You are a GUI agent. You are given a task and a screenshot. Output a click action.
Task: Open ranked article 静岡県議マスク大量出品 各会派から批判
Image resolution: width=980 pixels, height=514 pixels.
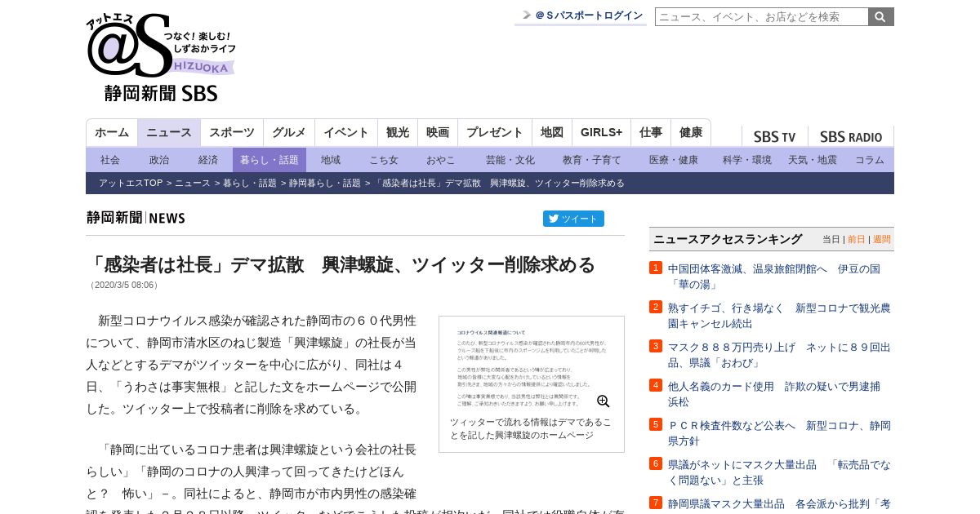tap(779, 504)
